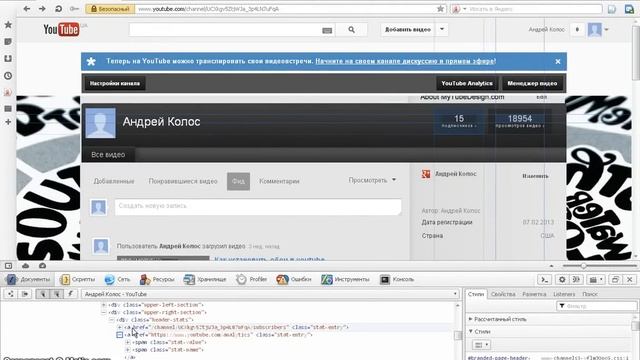
Task: Open the Storage tab in Dragonfly
Action: coord(205,280)
